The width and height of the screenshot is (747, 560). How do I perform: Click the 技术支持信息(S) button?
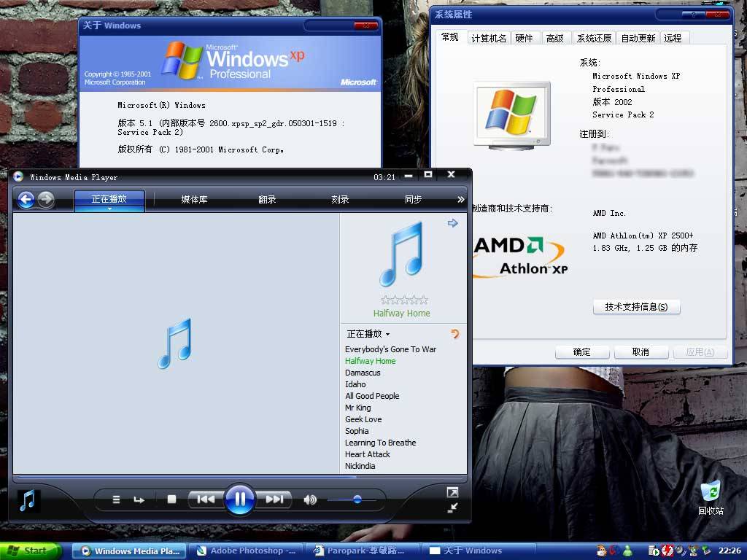click(x=636, y=307)
